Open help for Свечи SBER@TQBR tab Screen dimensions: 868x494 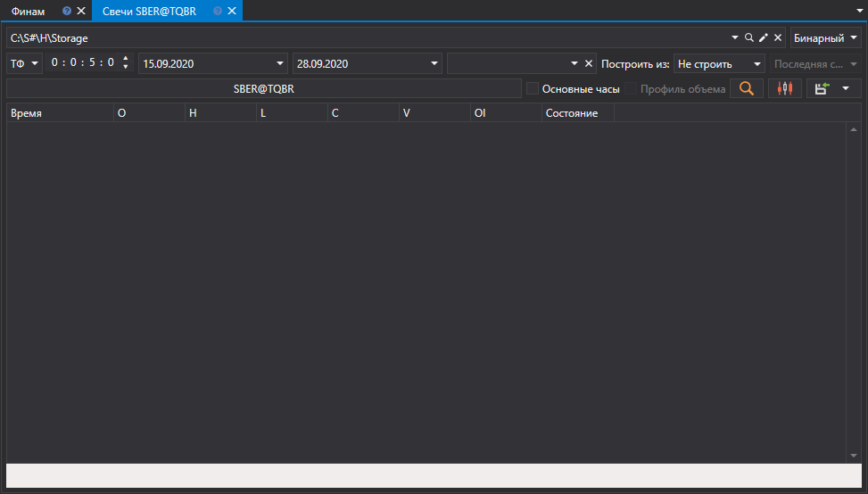tap(218, 11)
